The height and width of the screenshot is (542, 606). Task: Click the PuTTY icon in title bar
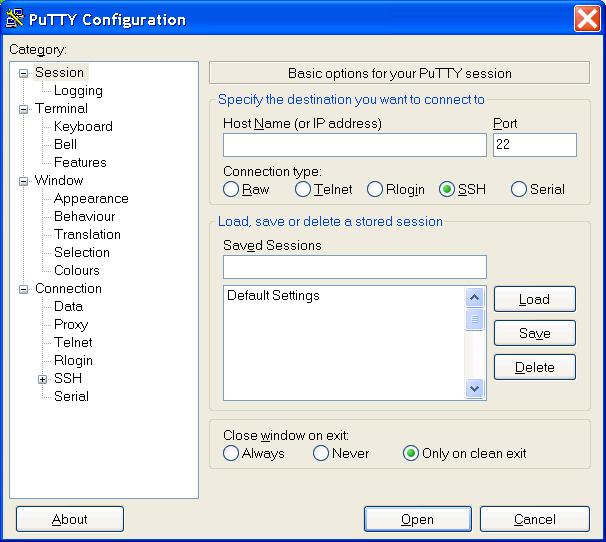14,19
